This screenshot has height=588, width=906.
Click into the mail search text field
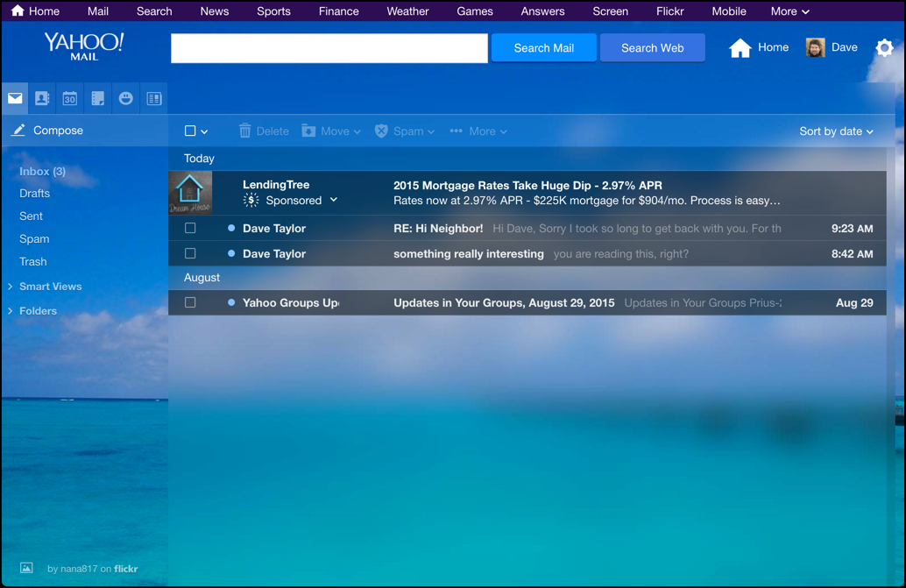pyautogui.click(x=329, y=48)
